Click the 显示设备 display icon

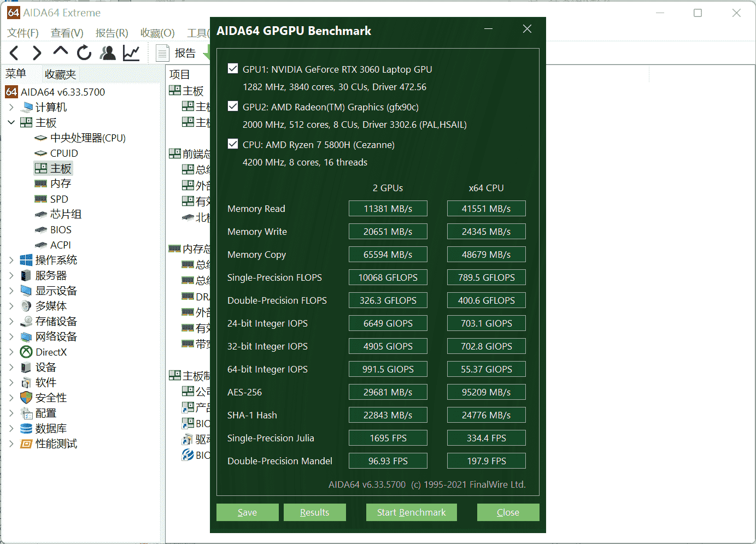(x=26, y=291)
